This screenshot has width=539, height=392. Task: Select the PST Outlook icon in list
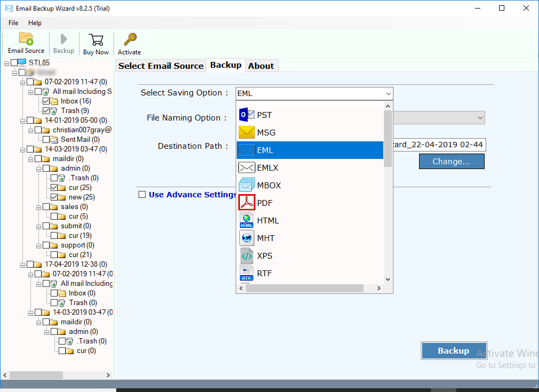pyautogui.click(x=246, y=115)
